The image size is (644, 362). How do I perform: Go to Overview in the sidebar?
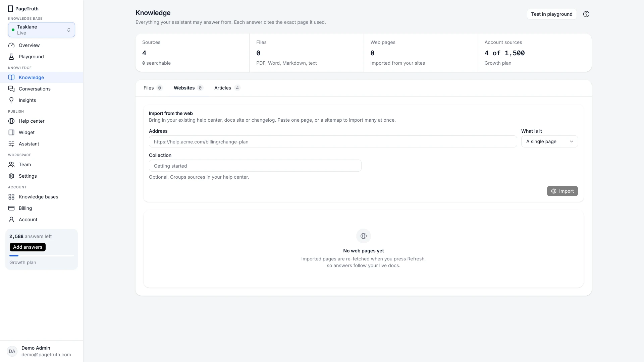pos(42,45)
